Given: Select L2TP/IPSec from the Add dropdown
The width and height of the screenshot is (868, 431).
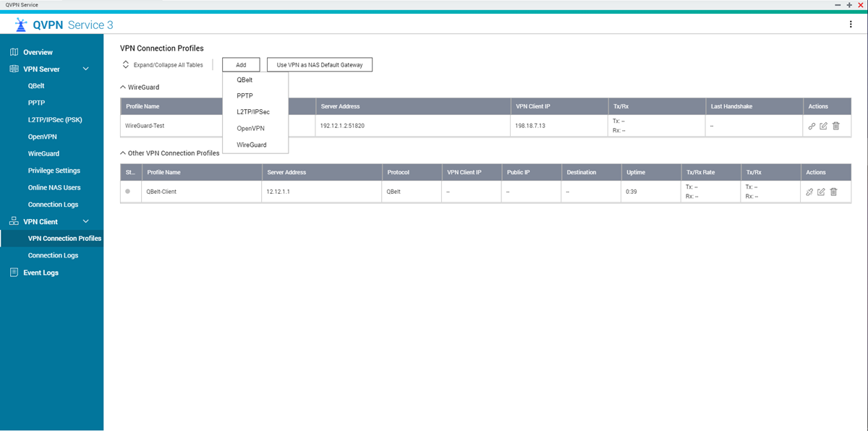Looking at the screenshot, I should click(255, 112).
